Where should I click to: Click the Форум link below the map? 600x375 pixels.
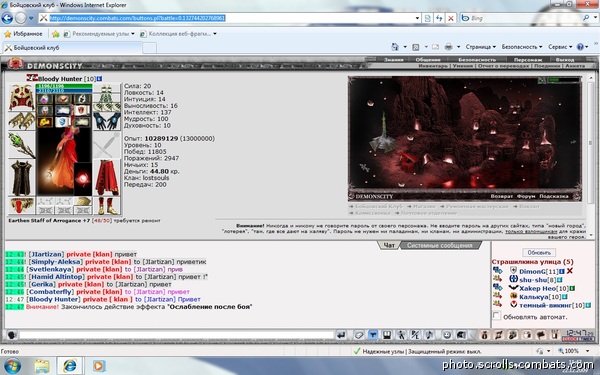pos(526,196)
